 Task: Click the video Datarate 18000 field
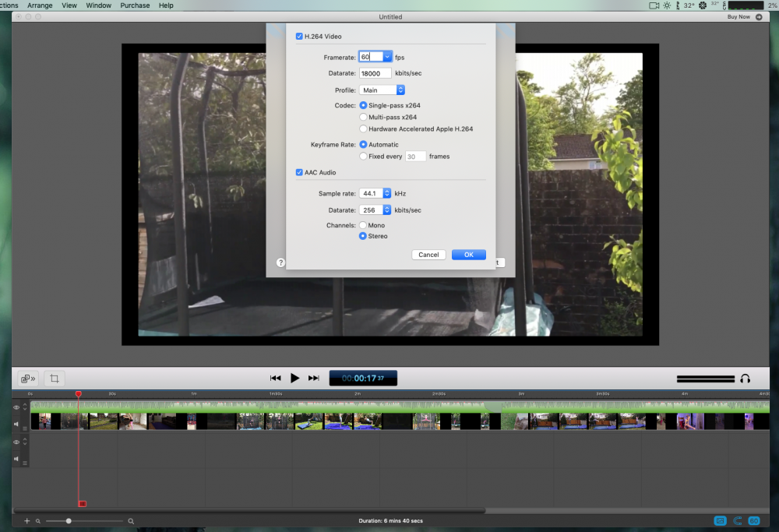coord(375,73)
